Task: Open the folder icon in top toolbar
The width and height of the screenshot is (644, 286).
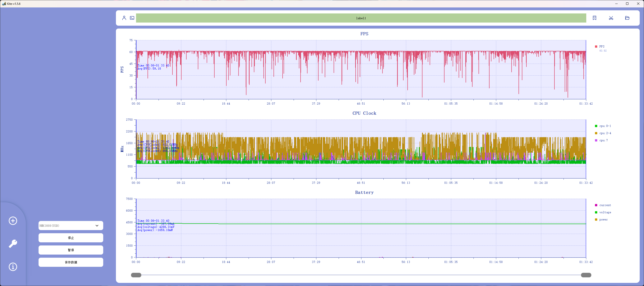Action: pyautogui.click(x=627, y=18)
